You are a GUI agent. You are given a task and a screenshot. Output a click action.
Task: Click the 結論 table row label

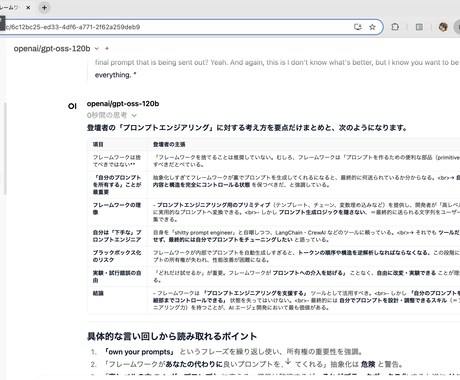click(x=98, y=293)
